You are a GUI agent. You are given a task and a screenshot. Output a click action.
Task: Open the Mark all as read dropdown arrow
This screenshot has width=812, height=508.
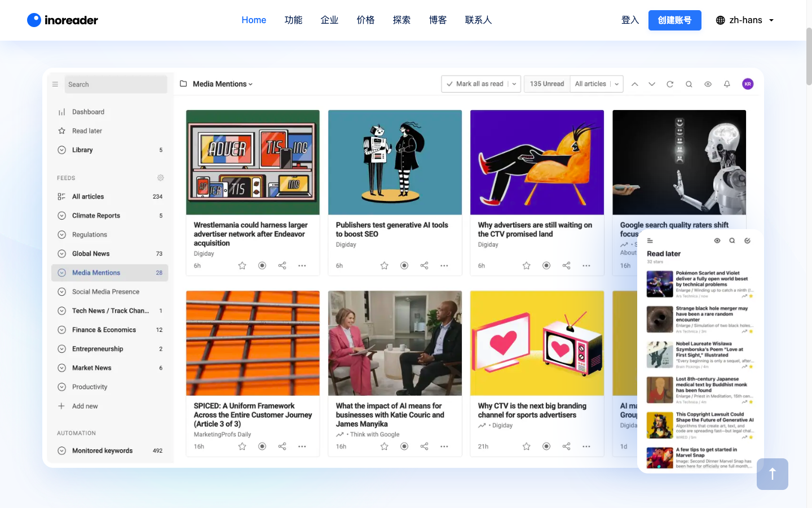click(x=514, y=84)
